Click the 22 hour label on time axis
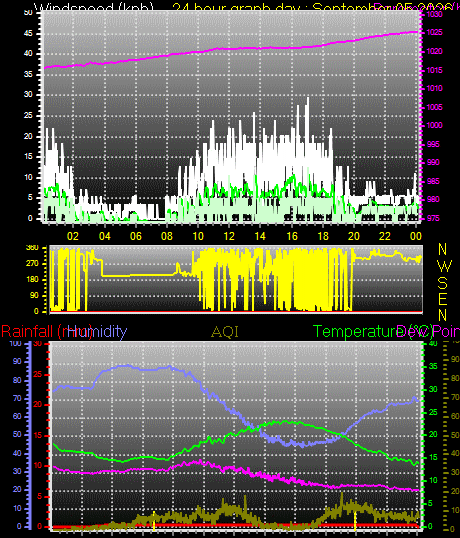The width and height of the screenshot is (460, 538). tap(385, 236)
